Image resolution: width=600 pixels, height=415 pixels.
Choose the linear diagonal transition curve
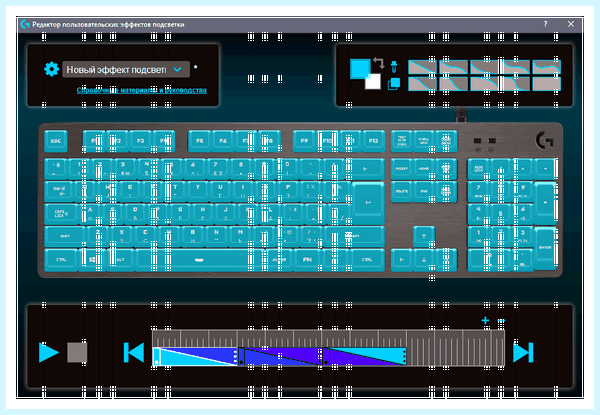[422, 67]
